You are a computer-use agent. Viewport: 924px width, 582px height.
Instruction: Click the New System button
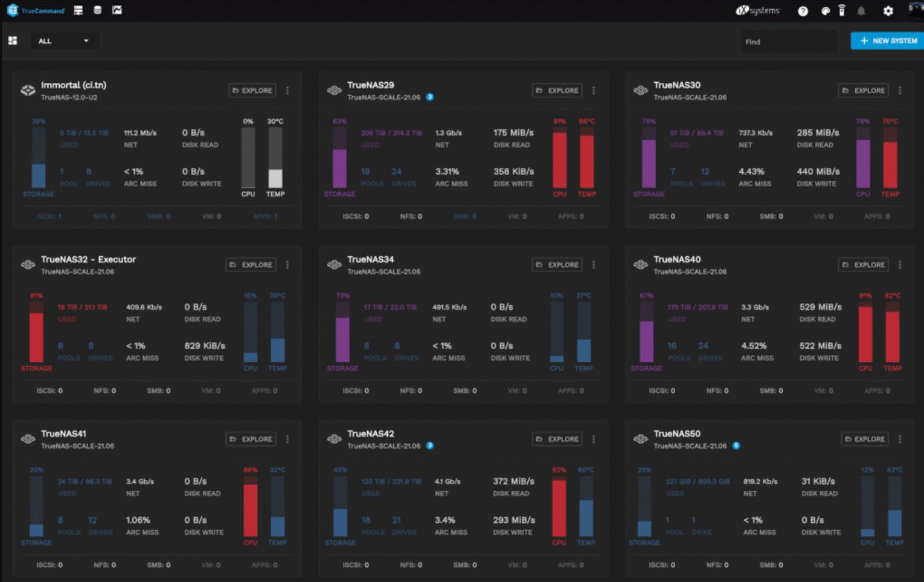pos(887,40)
